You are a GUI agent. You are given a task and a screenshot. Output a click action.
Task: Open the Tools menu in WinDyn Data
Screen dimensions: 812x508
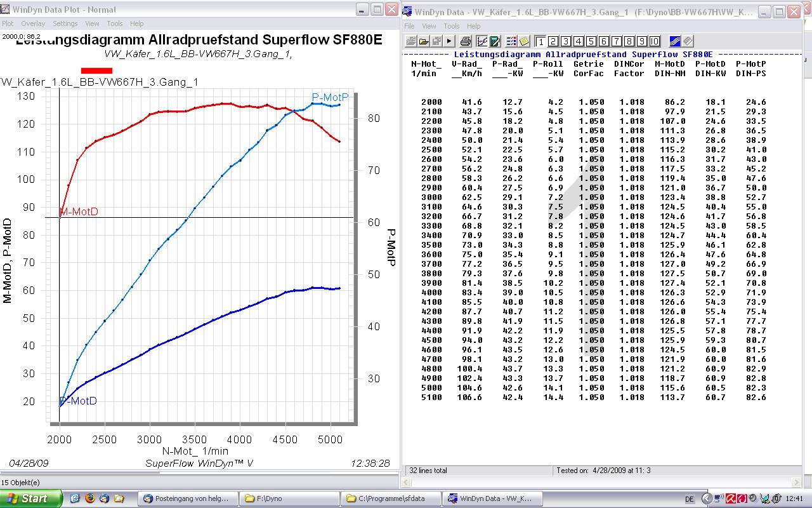pyautogui.click(x=452, y=26)
